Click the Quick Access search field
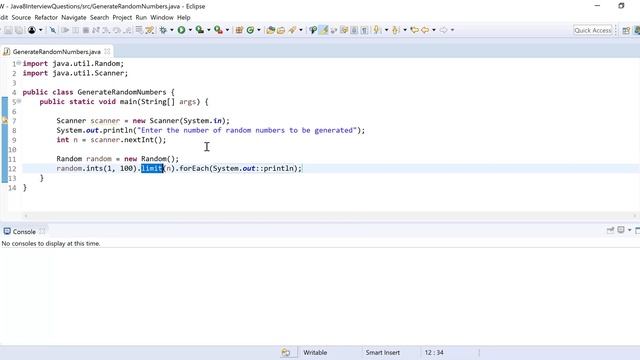 pos(593,30)
